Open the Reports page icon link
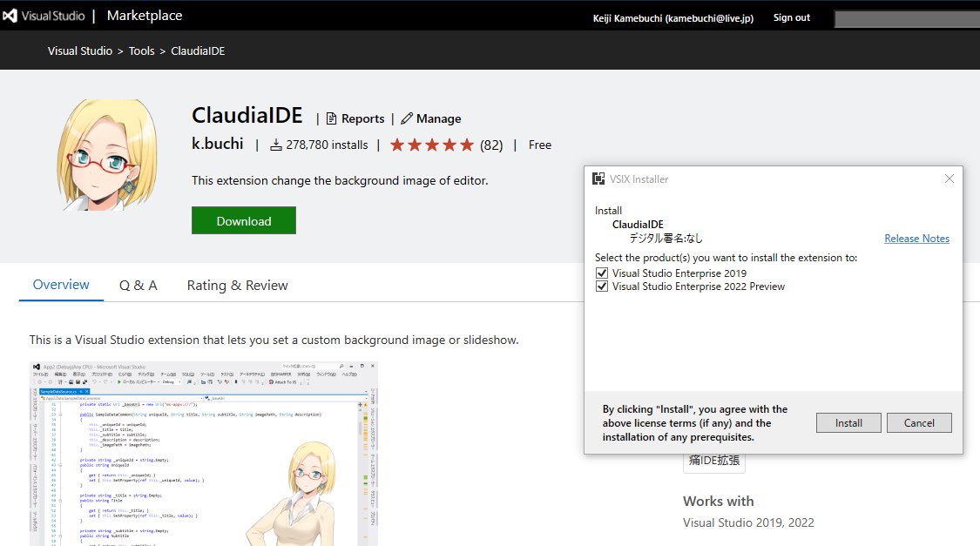The height and width of the screenshot is (546, 980). [355, 118]
